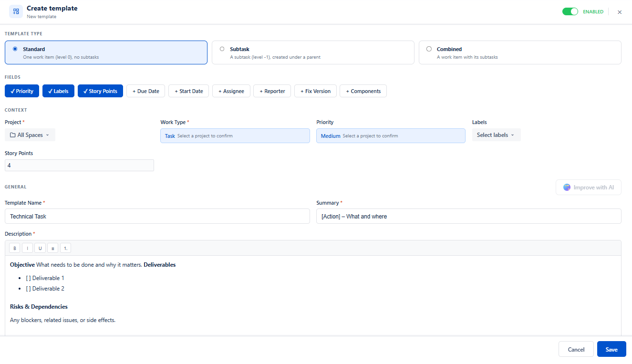Screen dimensions: 632x364
Task: Click into the Template Name field
Action: coord(157,216)
